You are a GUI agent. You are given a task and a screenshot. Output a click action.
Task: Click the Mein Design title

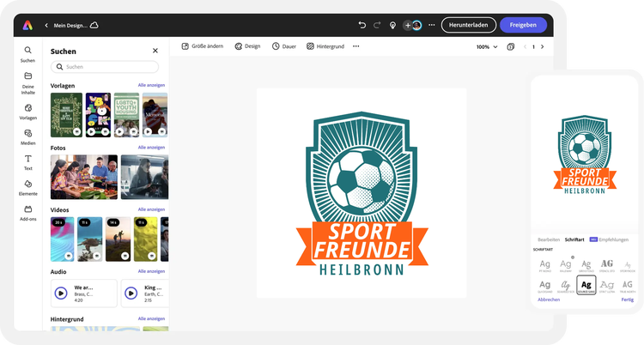click(x=70, y=26)
